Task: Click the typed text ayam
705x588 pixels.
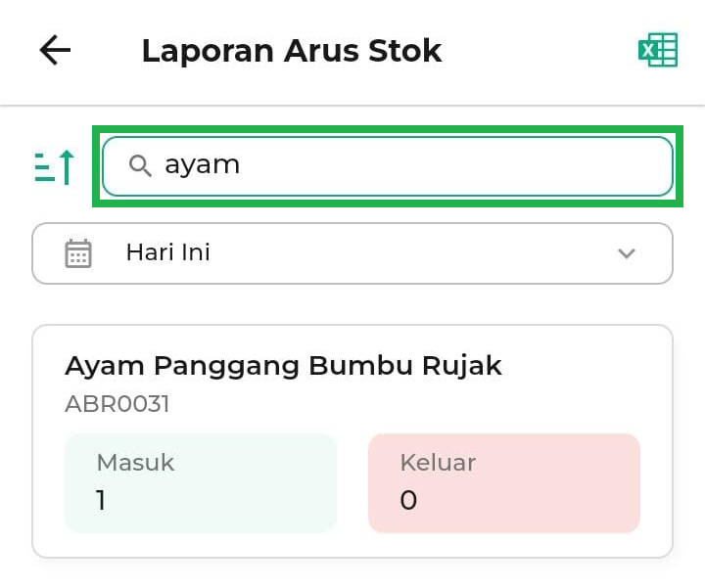Action: click(202, 164)
